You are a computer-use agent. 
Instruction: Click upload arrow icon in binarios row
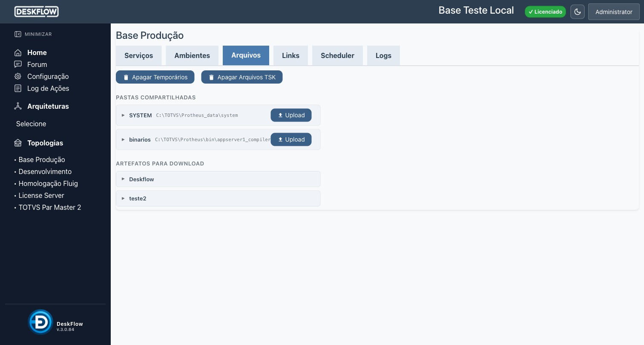coord(280,139)
